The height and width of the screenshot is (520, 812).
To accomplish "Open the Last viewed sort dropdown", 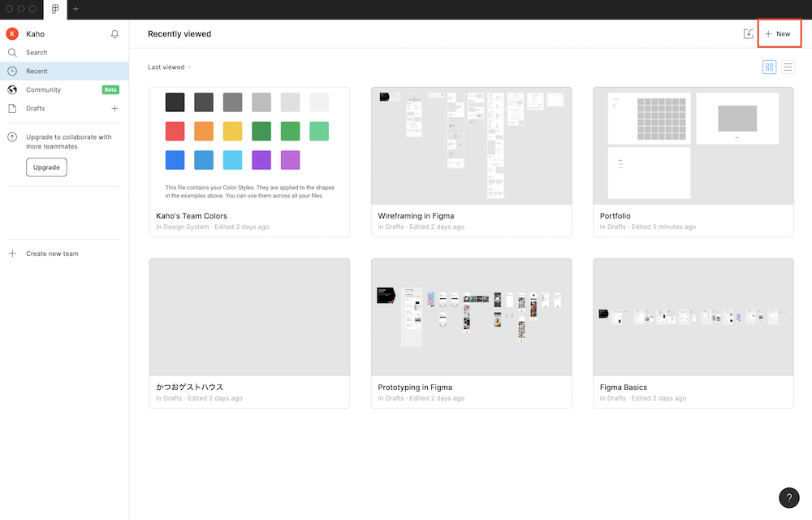I will click(170, 67).
